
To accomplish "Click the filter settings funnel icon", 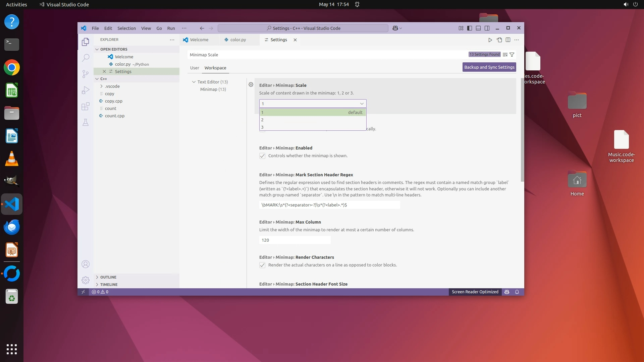I will click(x=512, y=55).
